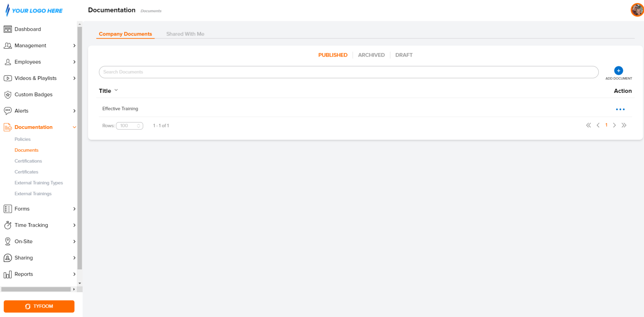This screenshot has width=644, height=317.
Task: Select the Time Tracking stopwatch icon
Action: click(x=8, y=225)
